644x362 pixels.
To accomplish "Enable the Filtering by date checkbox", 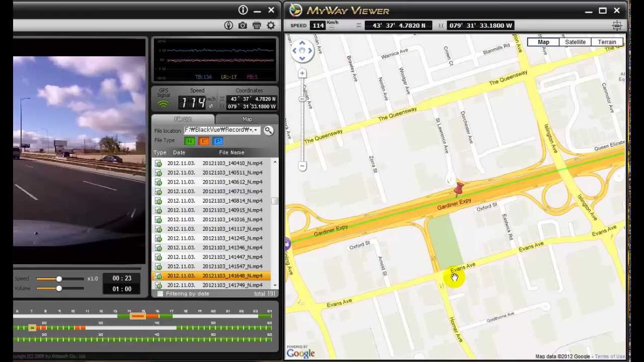I will pos(160,294).
